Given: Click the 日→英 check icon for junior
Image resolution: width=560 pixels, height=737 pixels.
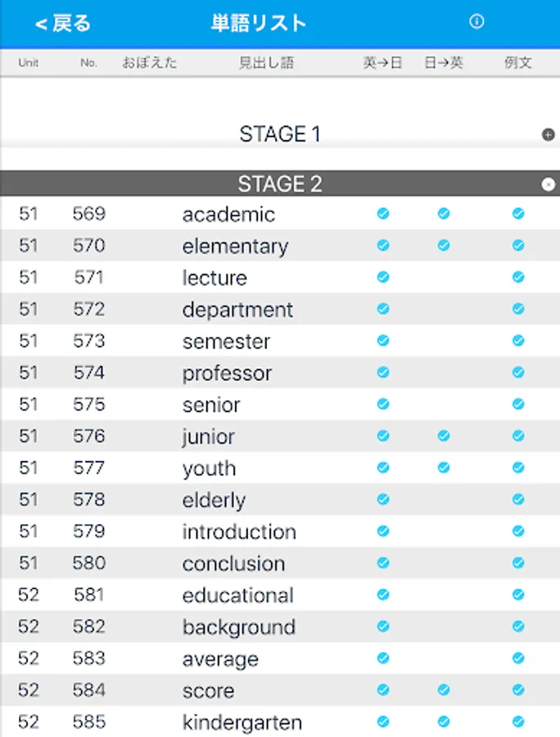Looking at the screenshot, I should coord(444,436).
